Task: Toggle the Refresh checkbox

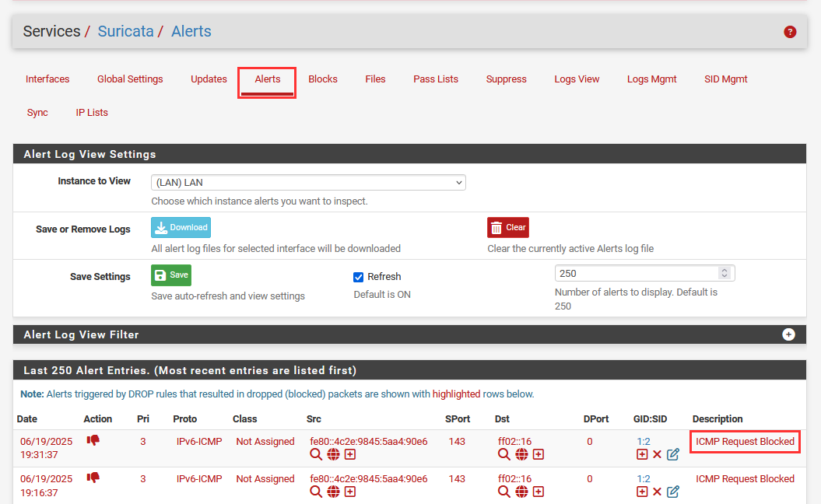Action: pos(359,277)
